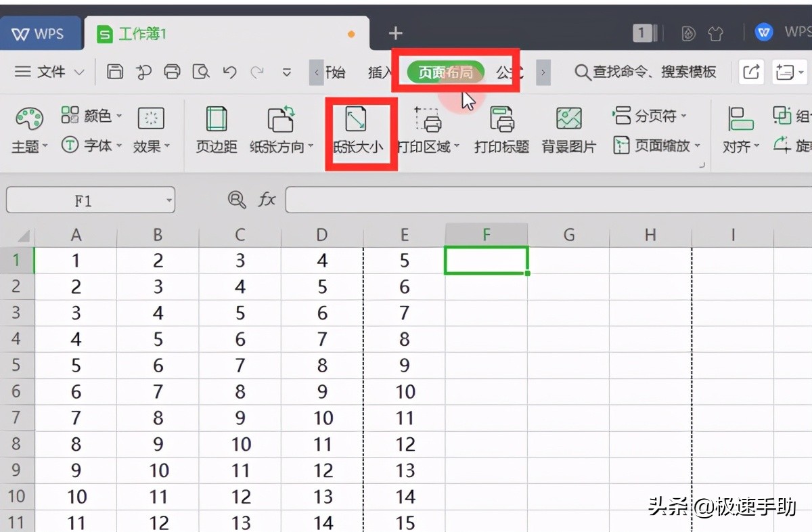Click the Print icon in quick access toolbar
Image resolution: width=812 pixels, height=532 pixels.
pyautogui.click(x=172, y=71)
